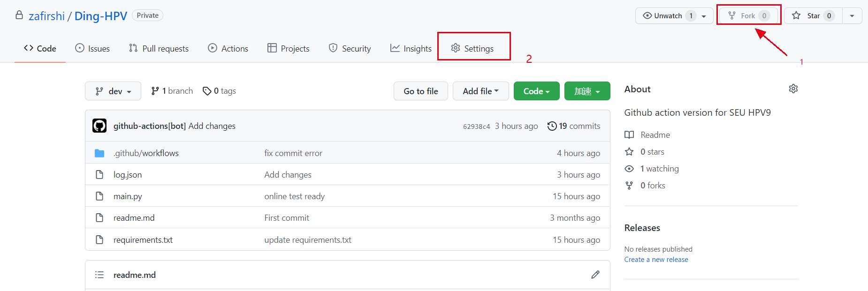This screenshot has width=868, height=291.
Task: Open the green Code dropdown
Action: pos(537,91)
